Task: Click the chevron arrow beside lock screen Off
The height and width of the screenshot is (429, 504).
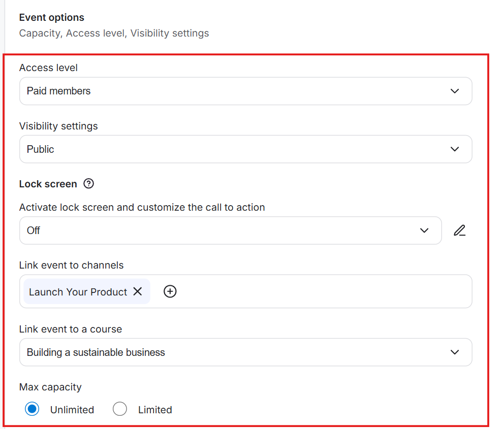Action: tap(424, 230)
